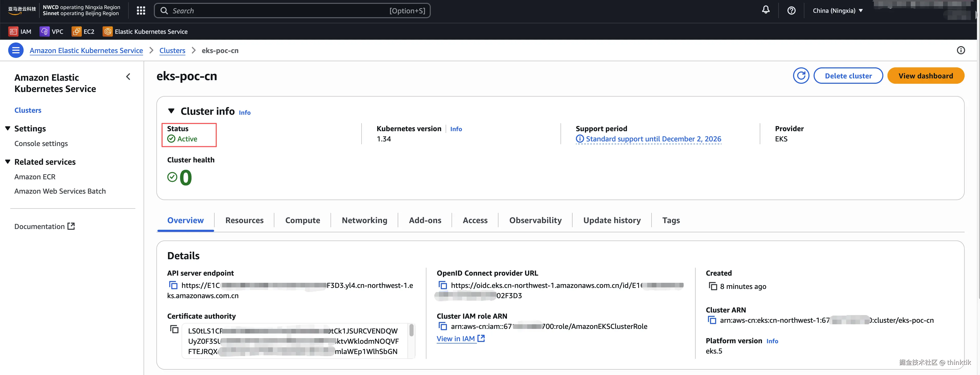Toggle the hamburger navigation menu
980x375 pixels.
coord(16,50)
